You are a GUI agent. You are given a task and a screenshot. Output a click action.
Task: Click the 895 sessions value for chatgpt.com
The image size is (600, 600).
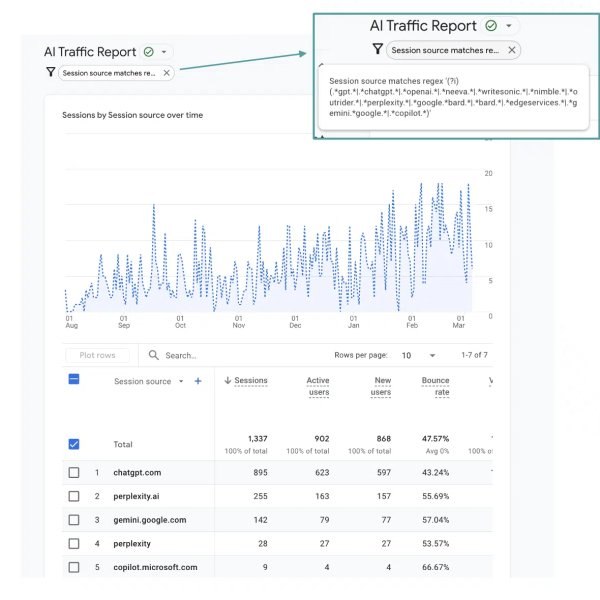(260, 473)
